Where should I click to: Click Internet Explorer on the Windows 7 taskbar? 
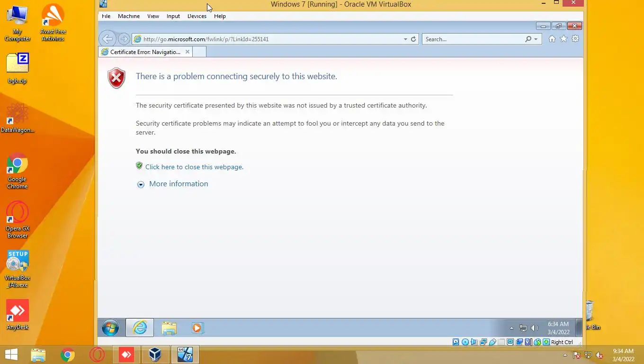(140, 328)
